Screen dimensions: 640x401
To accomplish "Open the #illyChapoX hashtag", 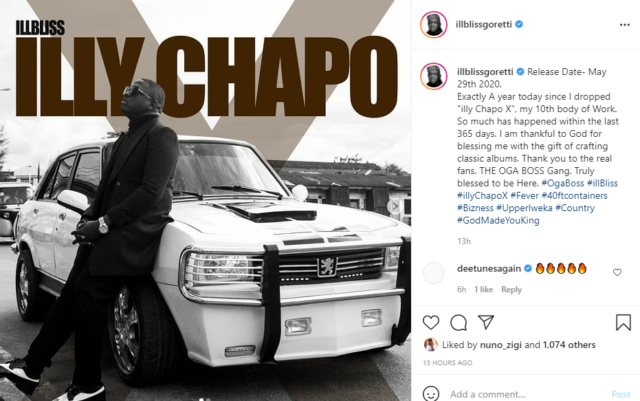I will 482,196.
